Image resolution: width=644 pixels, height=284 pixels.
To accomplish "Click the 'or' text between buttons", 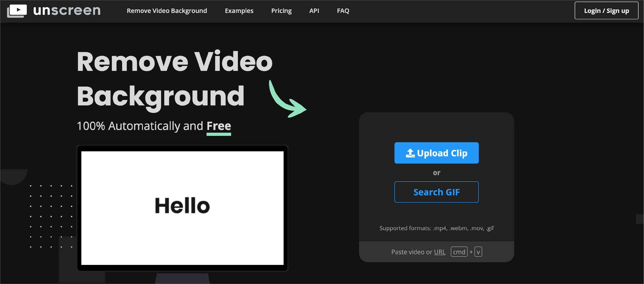I will coord(437,172).
